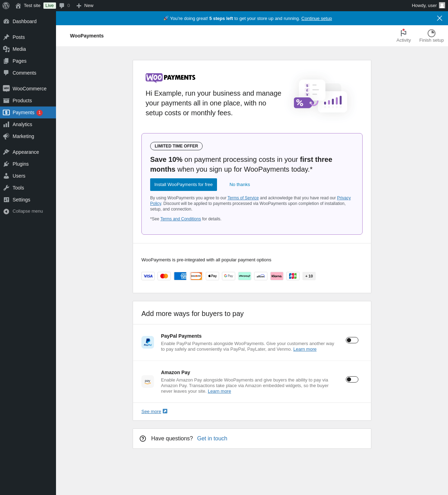The height and width of the screenshot is (495, 448).
Task: Click the red notification badge on Payments
Action: (40, 112)
